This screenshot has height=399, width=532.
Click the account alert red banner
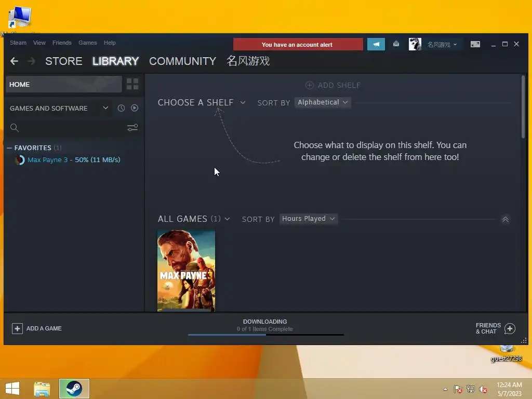[298, 45]
